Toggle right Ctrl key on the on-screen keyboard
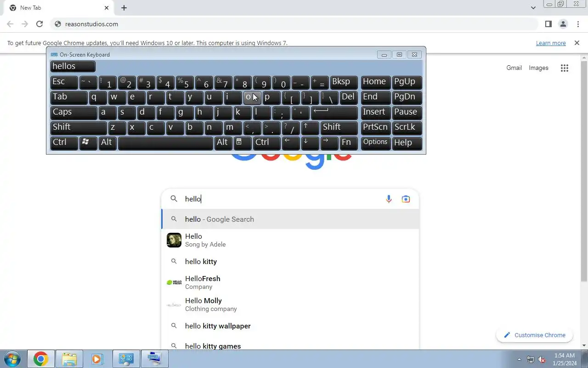 pyautogui.click(x=267, y=143)
